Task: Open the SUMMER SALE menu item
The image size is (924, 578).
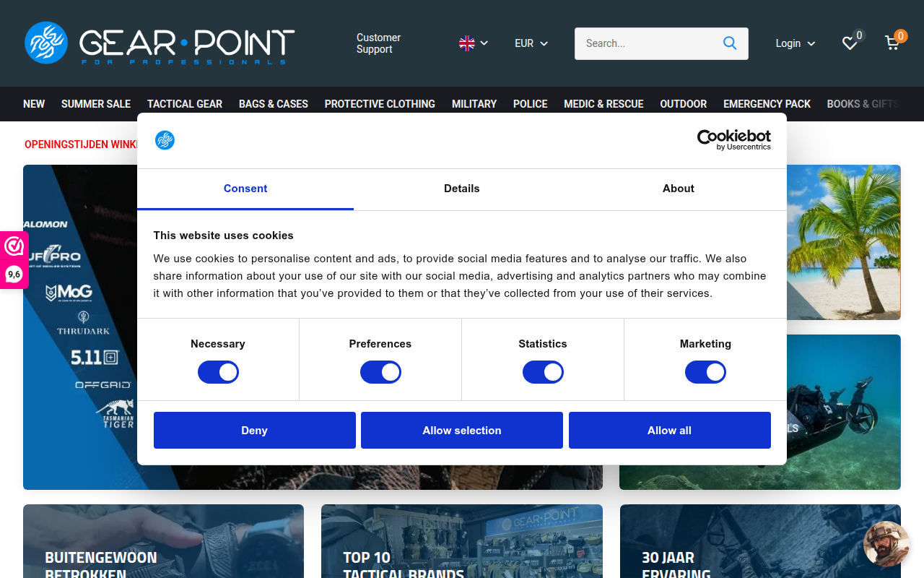Action: tap(96, 104)
